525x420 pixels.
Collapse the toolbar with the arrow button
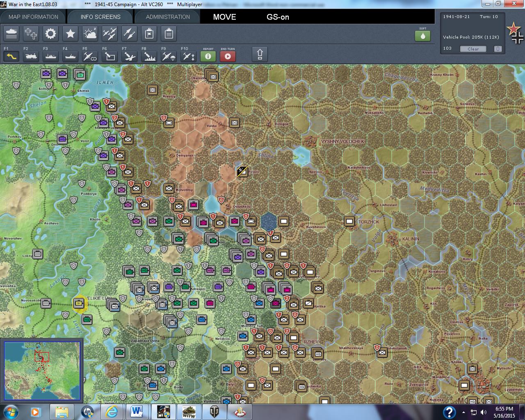coord(260,54)
